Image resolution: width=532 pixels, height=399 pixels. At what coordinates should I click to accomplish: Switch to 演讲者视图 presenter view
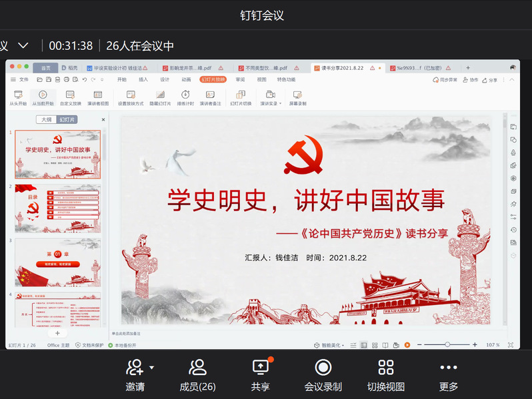click(98, 98)
